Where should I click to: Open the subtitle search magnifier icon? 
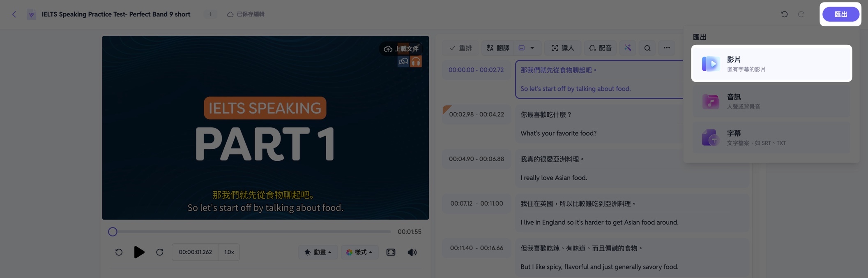[647, 48]
